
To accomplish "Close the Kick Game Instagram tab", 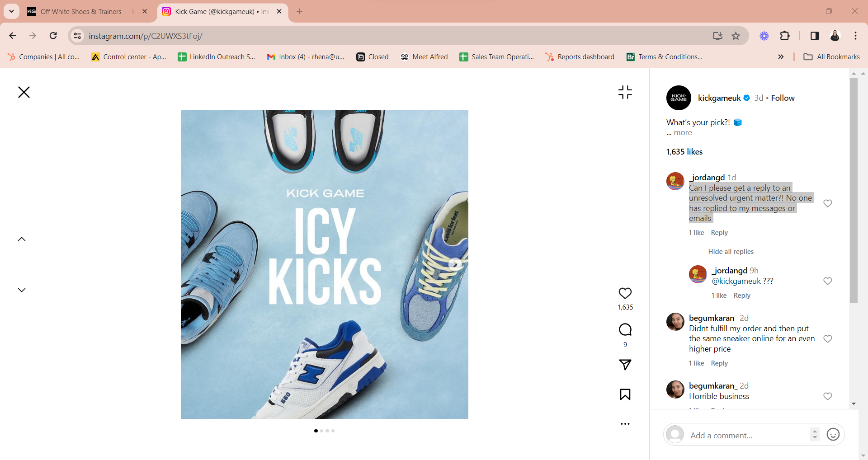I will (279, 12).
